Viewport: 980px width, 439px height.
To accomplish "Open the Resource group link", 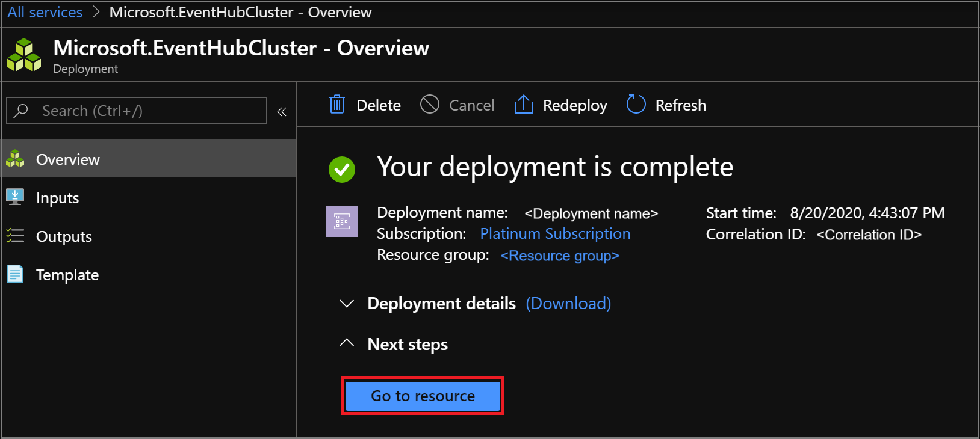I will click(560, 256).
